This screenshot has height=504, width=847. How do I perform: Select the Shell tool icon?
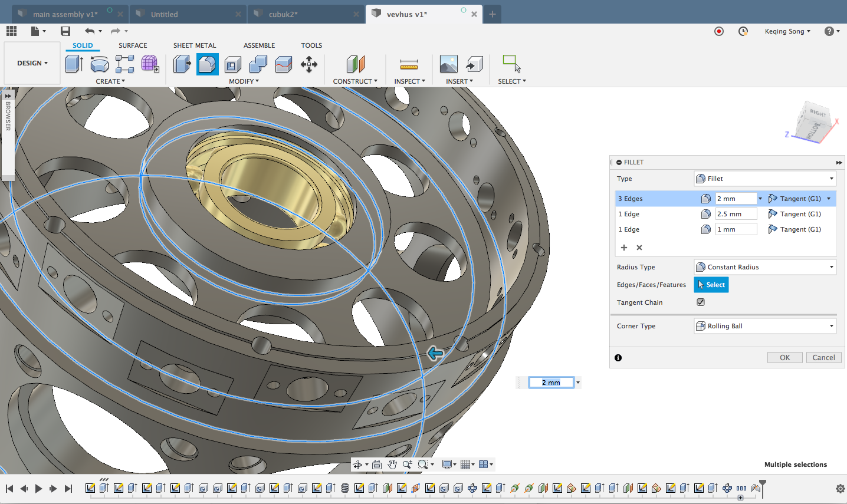tap(233, 64)
